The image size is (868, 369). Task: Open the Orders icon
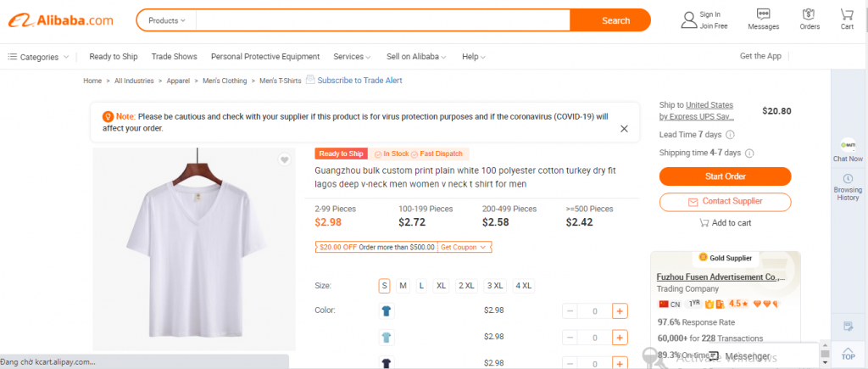[x=810, y=15]
